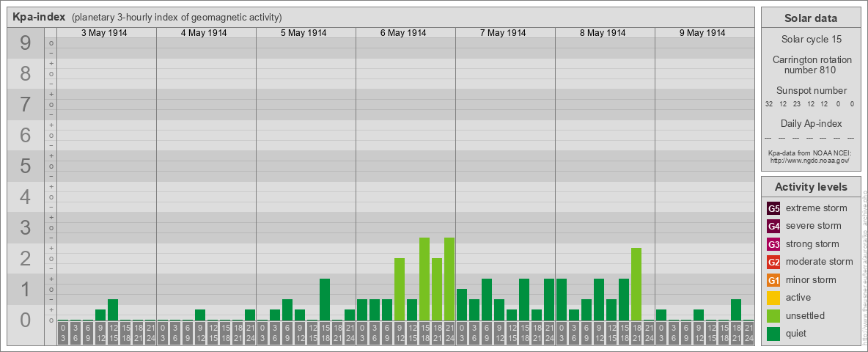
Task: Select the dark green 'quiet' legend swatch
Action: [773, 333]
